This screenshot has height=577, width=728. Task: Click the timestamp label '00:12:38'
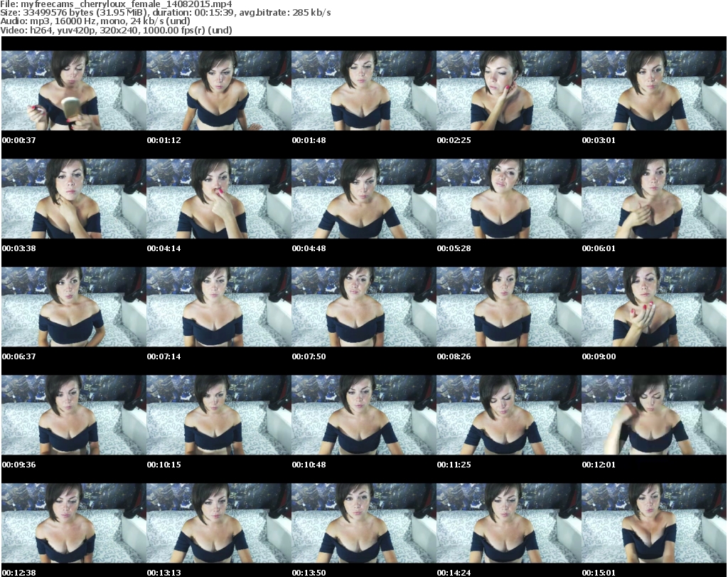[x=19, y=573]
